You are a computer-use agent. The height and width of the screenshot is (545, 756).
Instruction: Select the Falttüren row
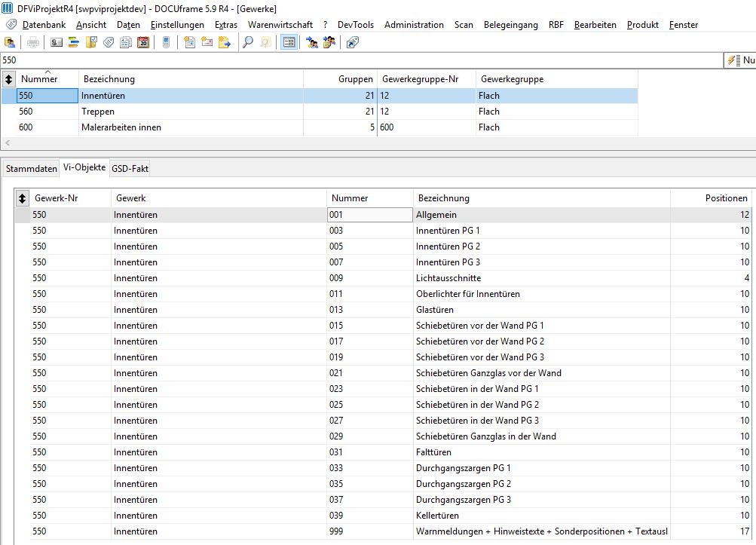tap(384, 452)
